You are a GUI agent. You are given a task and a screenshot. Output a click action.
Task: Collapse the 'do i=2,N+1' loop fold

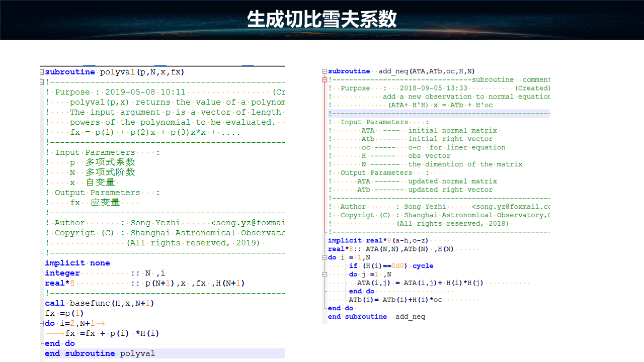point(42,323)
